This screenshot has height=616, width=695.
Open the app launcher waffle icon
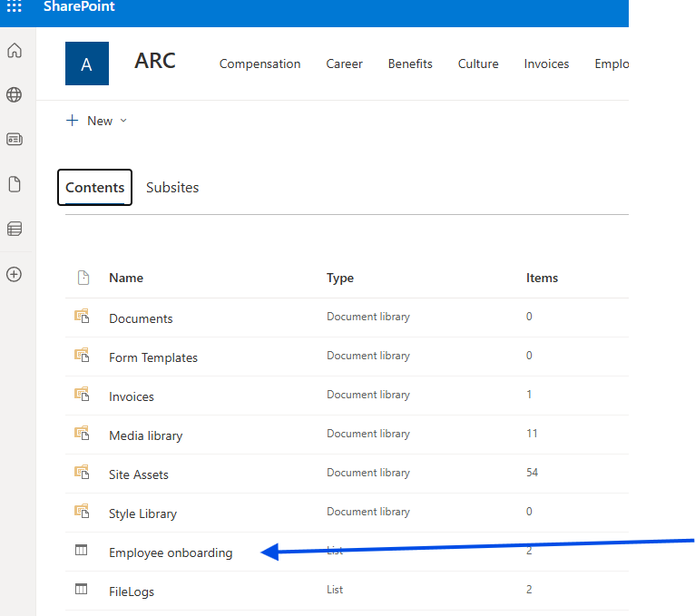(15, 7)
